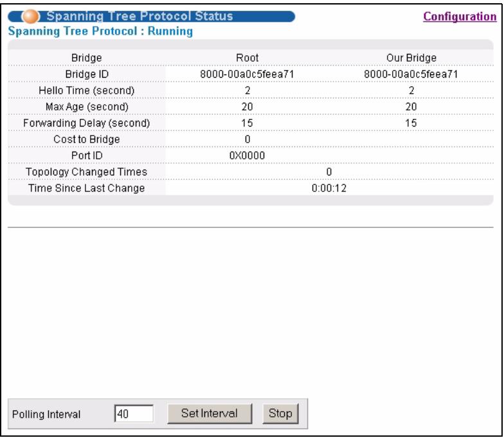
Task: Click the 'Max Age (second)' label
Action: tap(87, 107)
